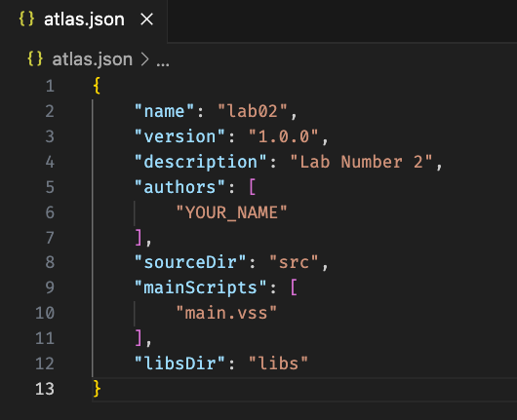Click the breadcrumb chevron separator
This screenshot has height=420, width=517.
(144, 59)
